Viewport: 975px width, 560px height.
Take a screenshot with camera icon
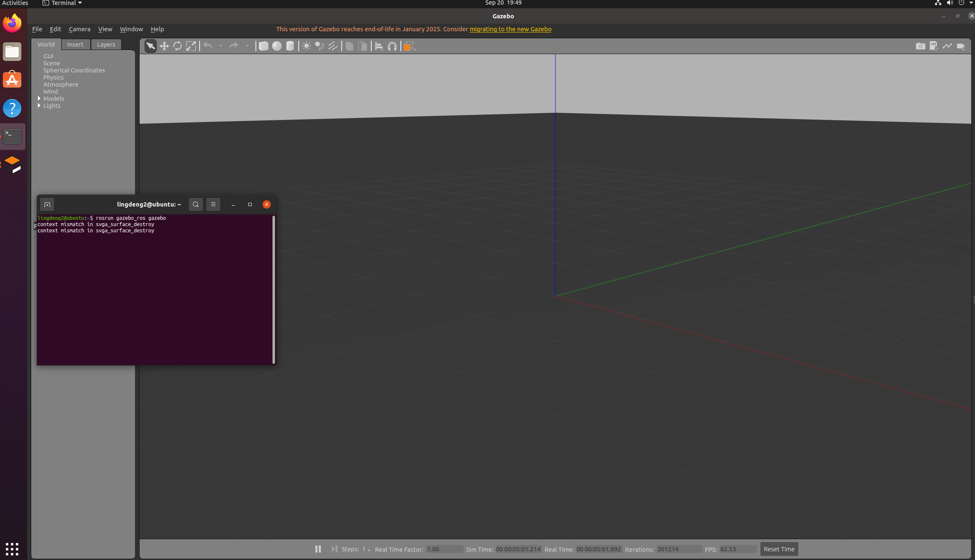point(920,46)
